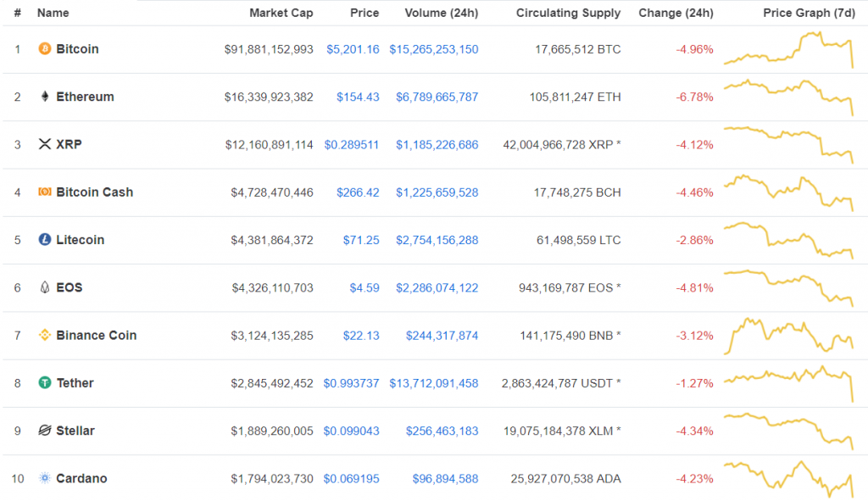Click Bitcoin Cash volume $1,225,659,528
Viewport: 868px width, 501px height.
pos(437,192)
